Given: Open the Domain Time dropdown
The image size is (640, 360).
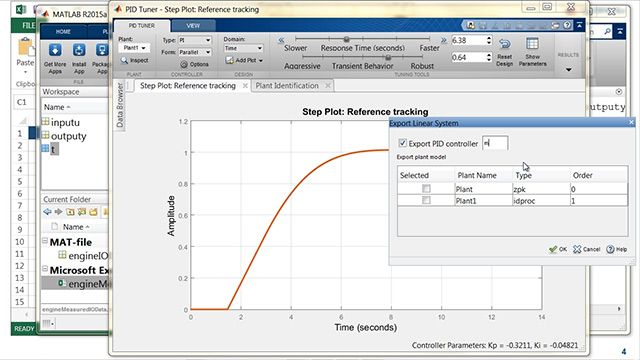Looking at the screenshot, I should (x=243, y=48).
